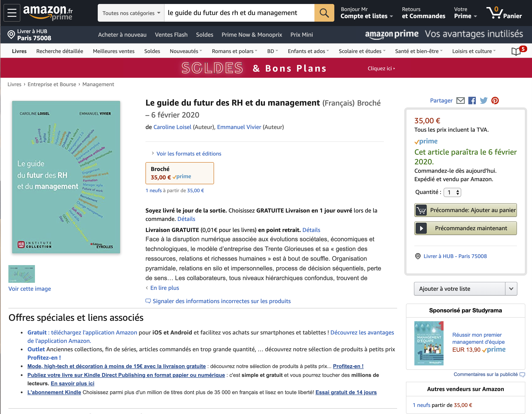Click speech bubble icon beside Signaler des informations
532x414 pixels.
[148, 301]
